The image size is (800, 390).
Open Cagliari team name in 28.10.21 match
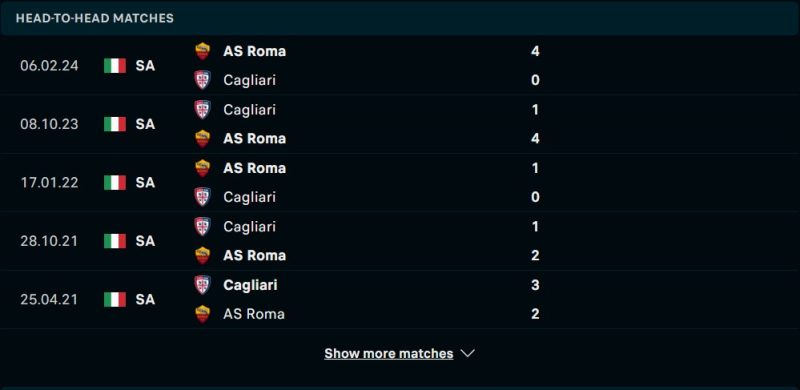coord(249,227)
